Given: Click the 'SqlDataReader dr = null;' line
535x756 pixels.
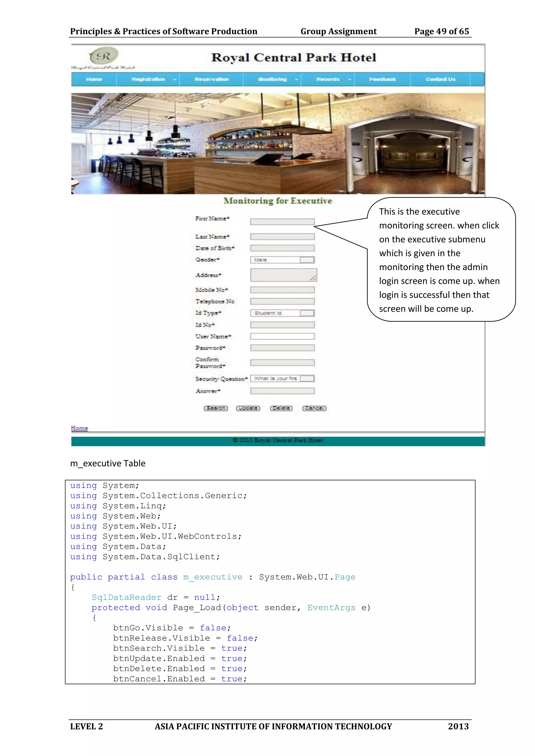Looking at the screenshot, I should (x=156, y=597).
